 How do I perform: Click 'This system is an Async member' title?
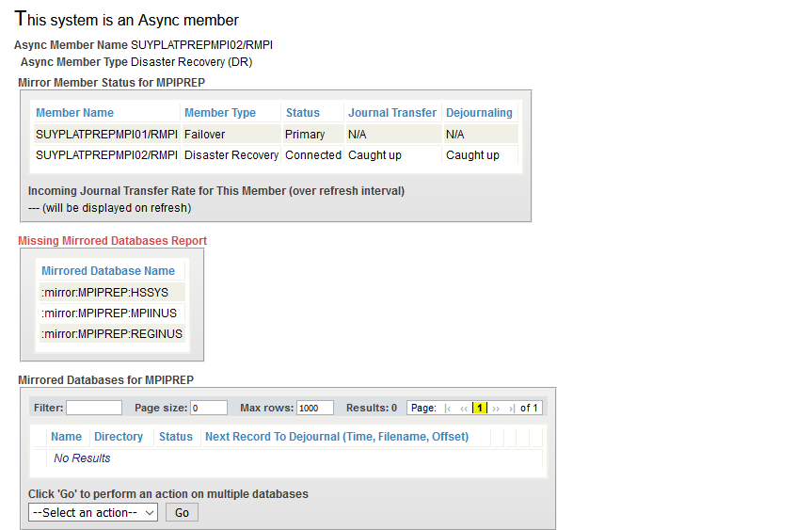[x=126, y=19]
